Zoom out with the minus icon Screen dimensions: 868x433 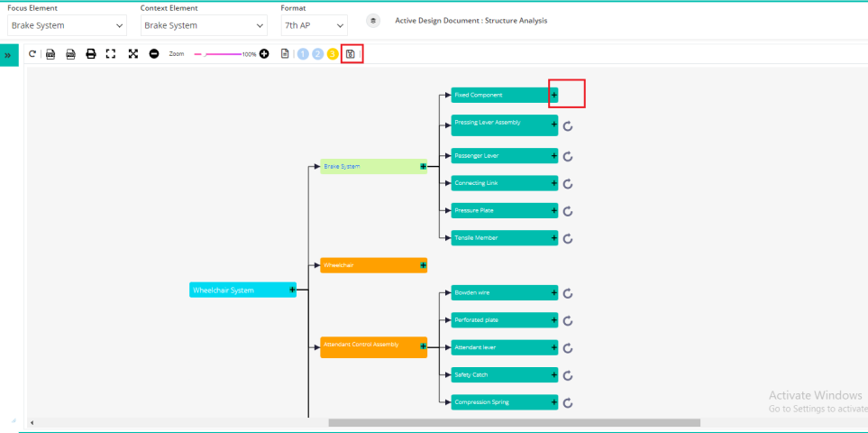154,54
